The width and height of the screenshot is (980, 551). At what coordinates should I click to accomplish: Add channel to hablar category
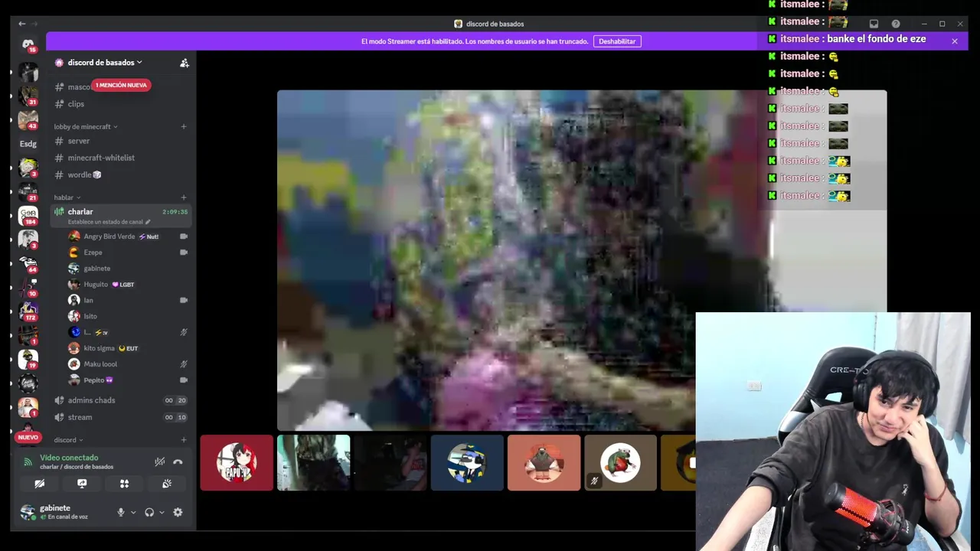[184, 197]
